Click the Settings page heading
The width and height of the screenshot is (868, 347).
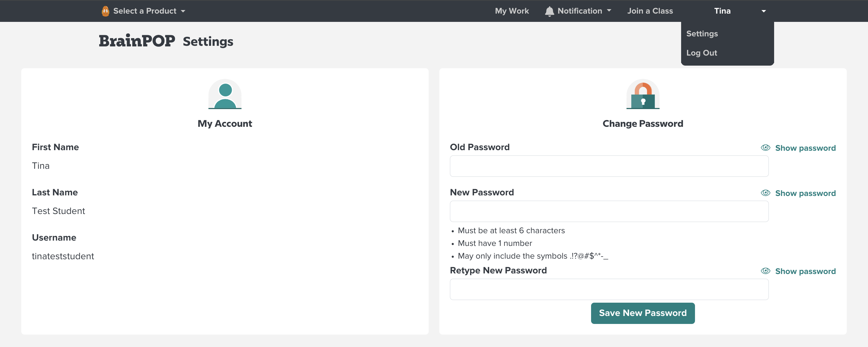tap(208, 41)
